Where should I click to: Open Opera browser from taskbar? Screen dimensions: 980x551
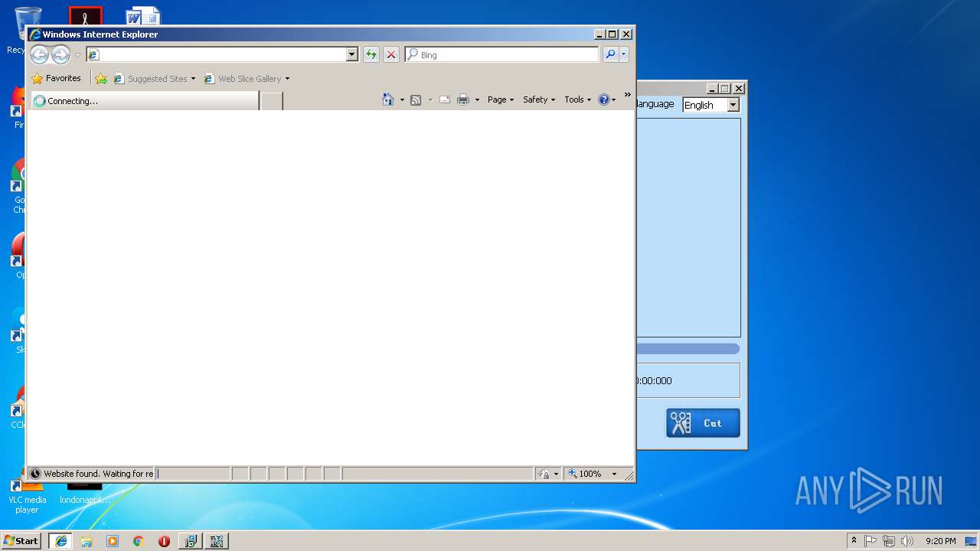coord(164,541)
